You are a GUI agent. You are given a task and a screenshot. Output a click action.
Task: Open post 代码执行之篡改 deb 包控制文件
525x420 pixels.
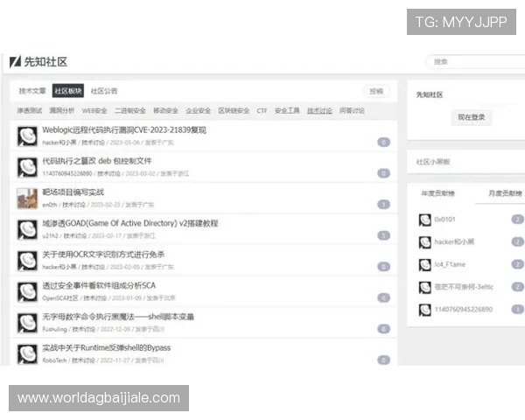pos(97,161)
